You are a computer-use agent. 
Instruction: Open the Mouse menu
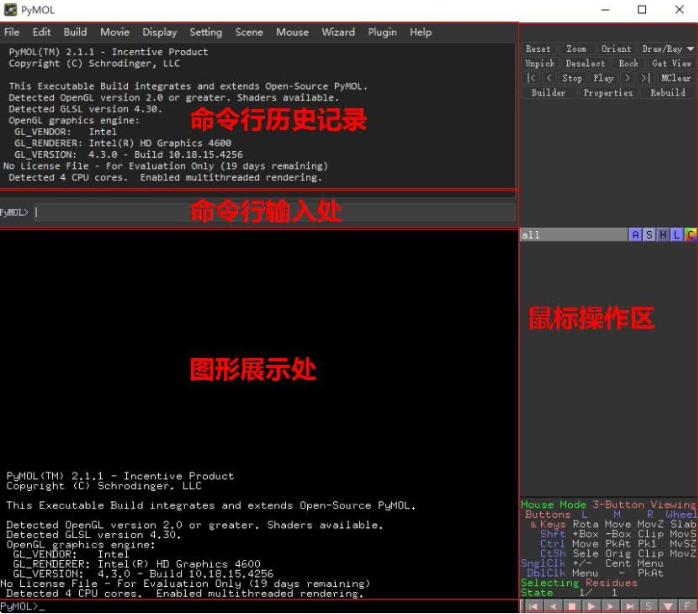pyautogui.click(x=292, y=32)
